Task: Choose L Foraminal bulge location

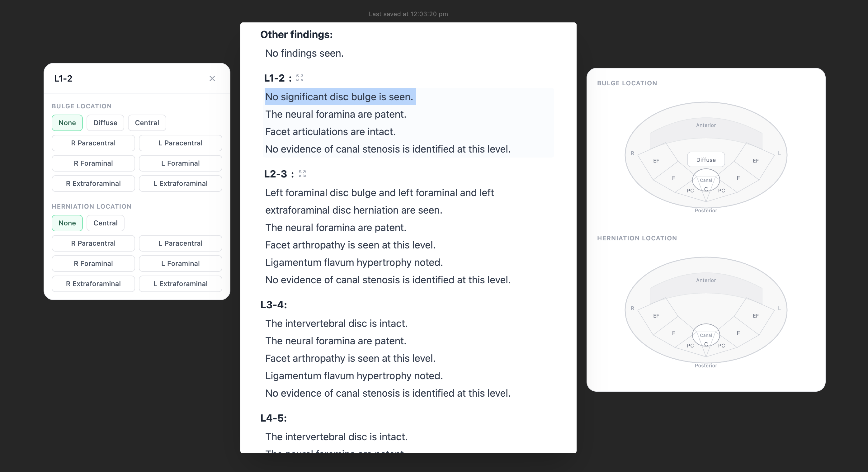Action: tap(180, 163)
